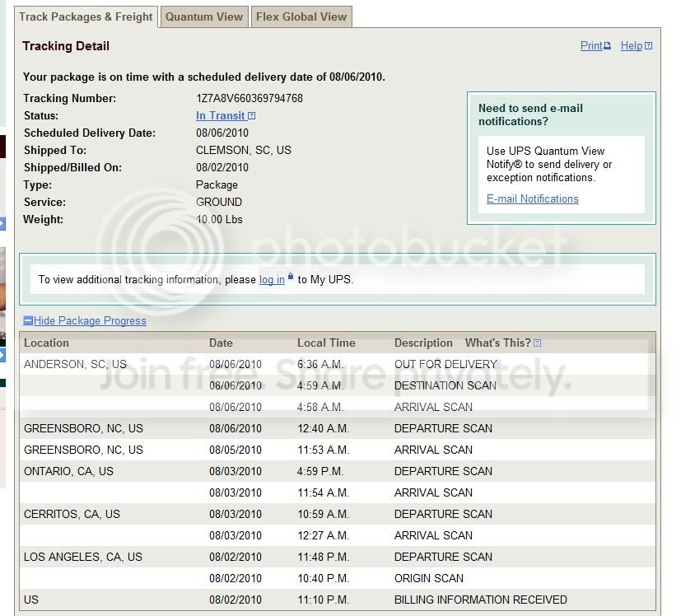Click What's This? column text
Viewport: 681px width, 616px height.
(497, 343)
